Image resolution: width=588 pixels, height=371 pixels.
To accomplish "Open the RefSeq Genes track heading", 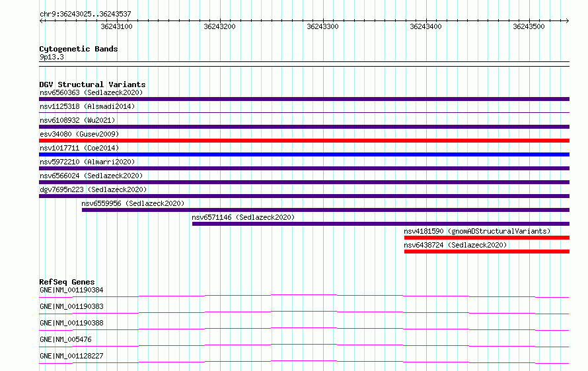I will [x=67, y=282].
